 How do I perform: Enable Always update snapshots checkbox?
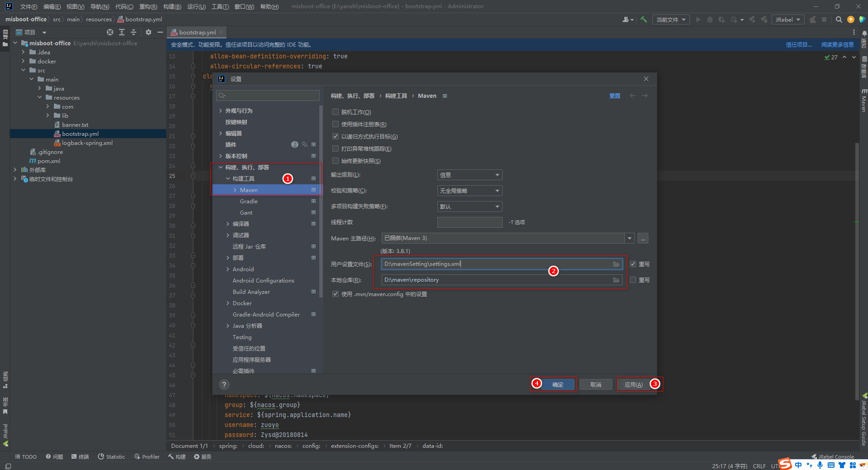point(336,161)
